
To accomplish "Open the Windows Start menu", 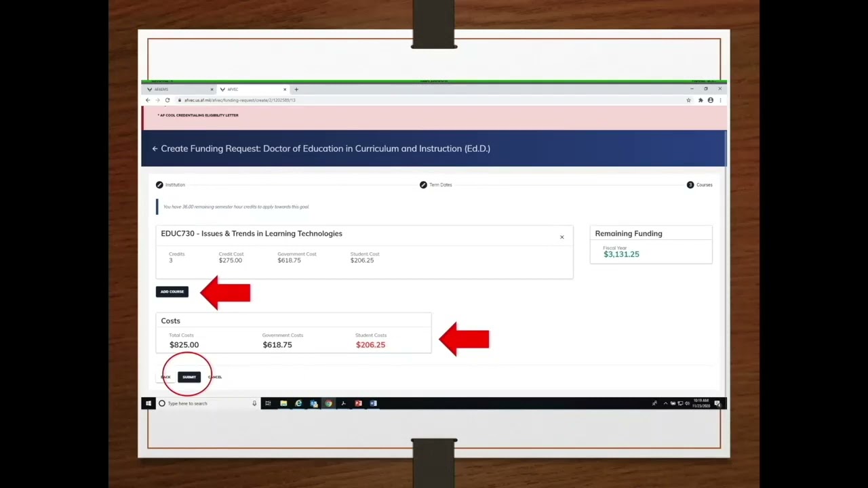I will (148, 403).
